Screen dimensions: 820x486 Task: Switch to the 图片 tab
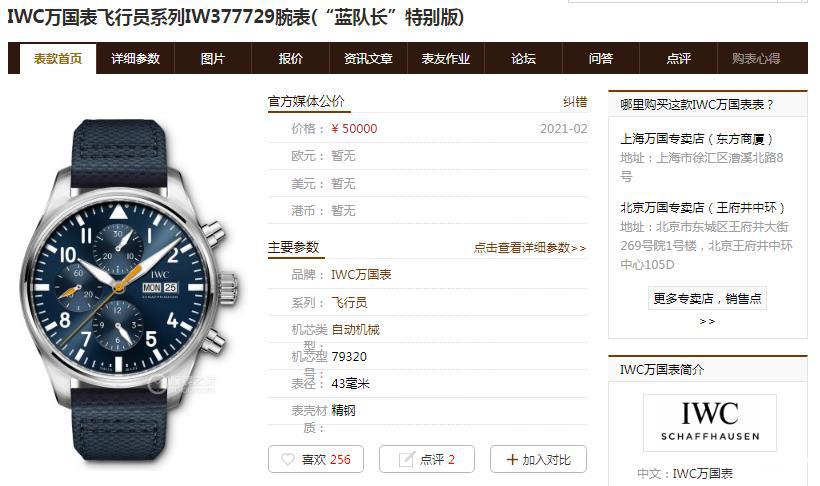(x=213, y=59)
